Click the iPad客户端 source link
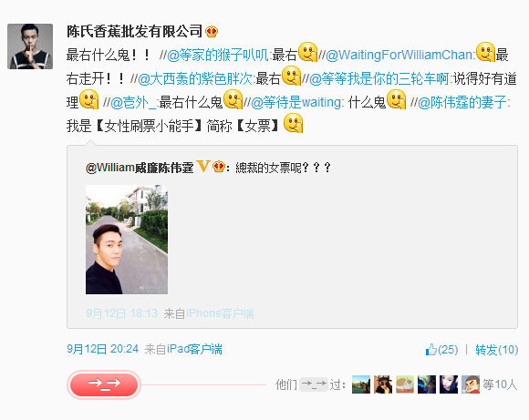Viewport: 529px width, 420px height. pos(194,349)
